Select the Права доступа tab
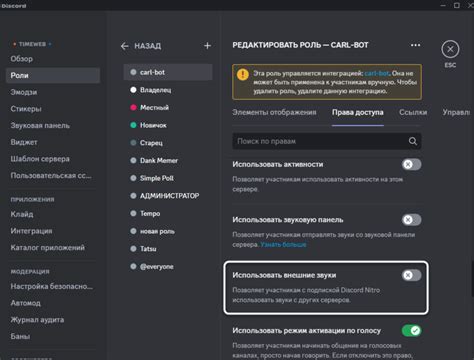The image size is (474, 360). (358, 112)
